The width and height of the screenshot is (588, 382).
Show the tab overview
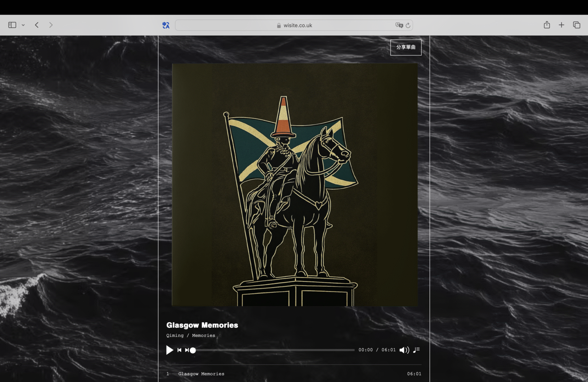point(577,25)
